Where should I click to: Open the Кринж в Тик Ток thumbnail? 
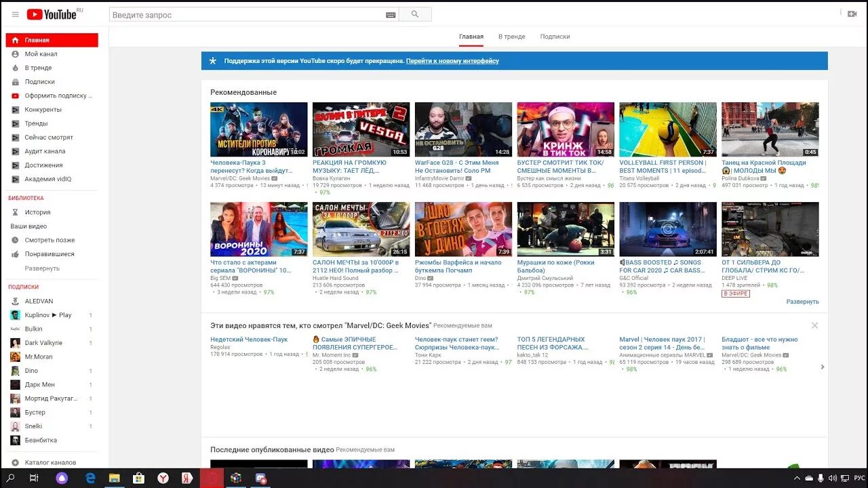(566, 129)
